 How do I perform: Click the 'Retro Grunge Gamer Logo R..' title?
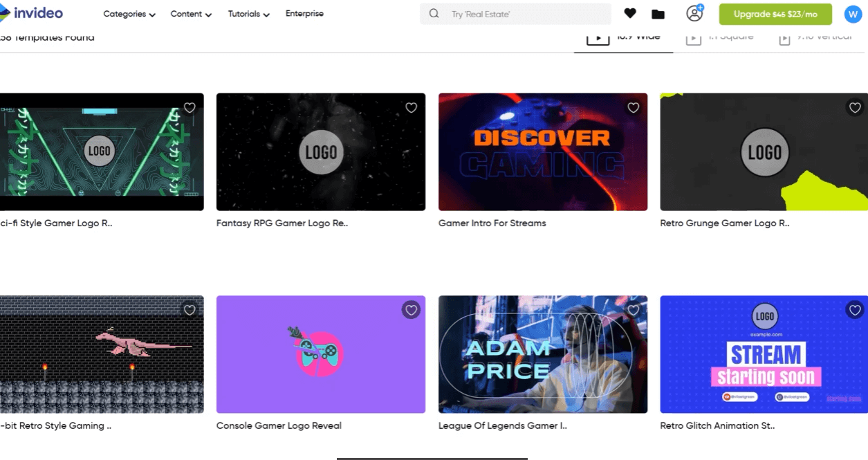coord(725,223)
